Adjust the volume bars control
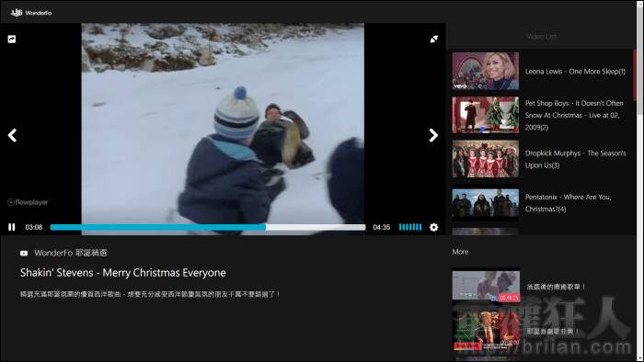 [410, 227]
